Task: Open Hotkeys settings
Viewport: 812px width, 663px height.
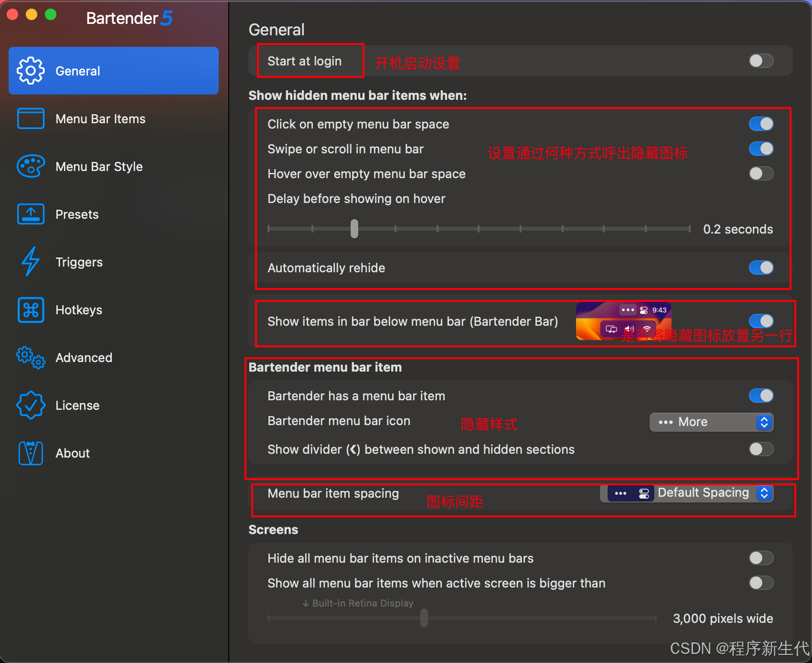Action: pos(114,310)
